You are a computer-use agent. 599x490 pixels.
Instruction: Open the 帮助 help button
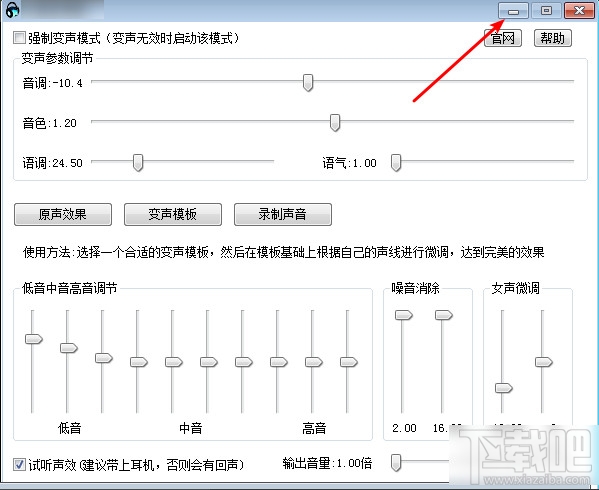click(552, 38)
